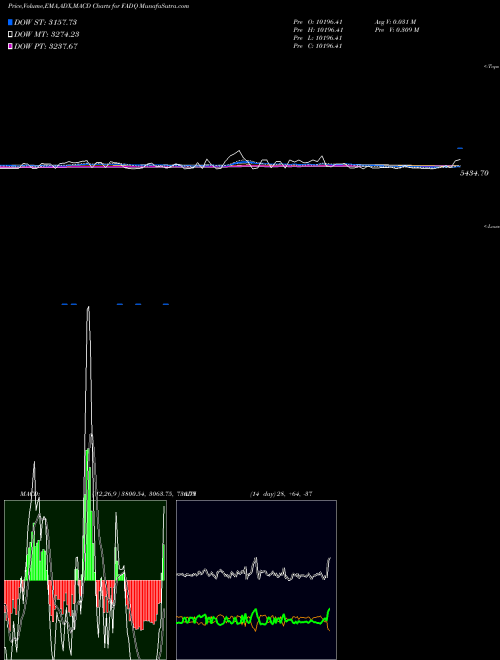Click the '(14 day) 28, +64, -37' ADX label

click(281, 494)
